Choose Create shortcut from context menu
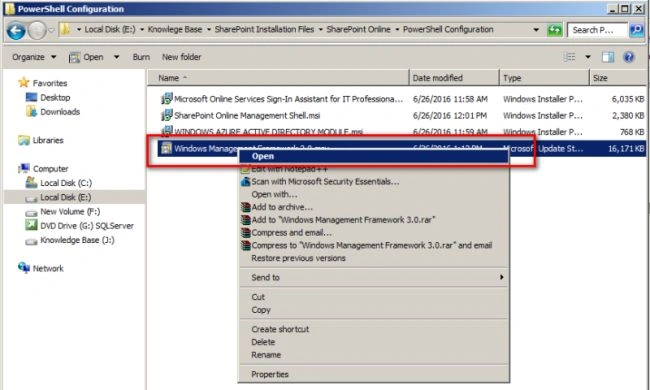 374,329
